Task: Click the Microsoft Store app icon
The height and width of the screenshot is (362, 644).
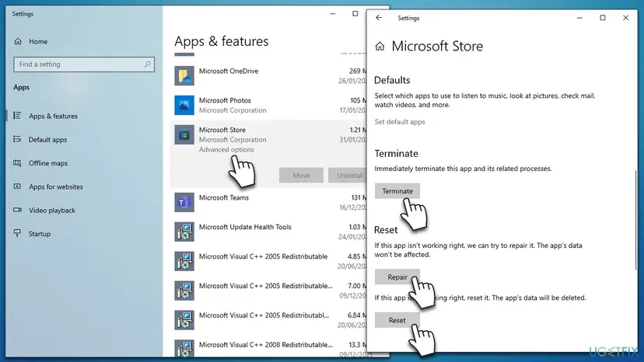Action: (x=184, y=134)
